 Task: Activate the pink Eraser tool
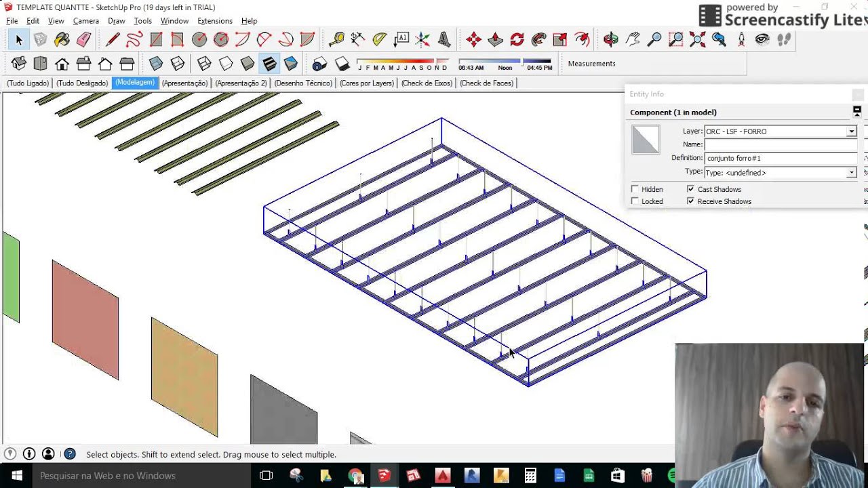coord(83,40)
